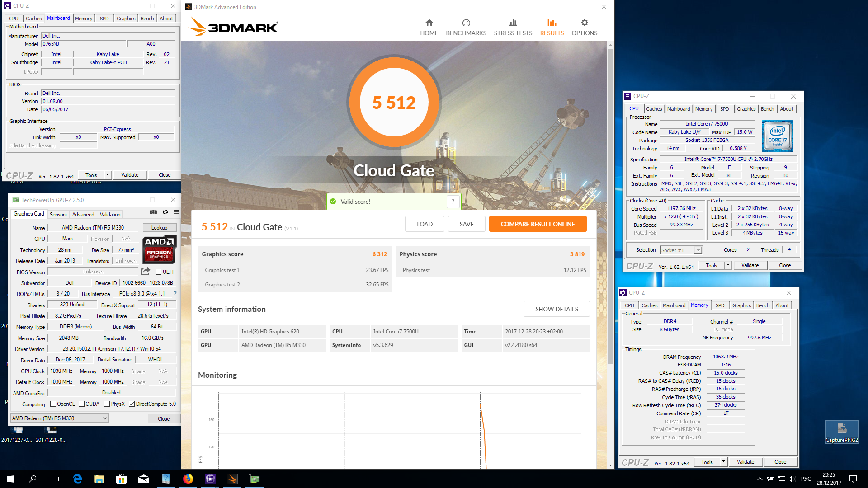Viewport: 868px width, 488px height.
Task: Open Microsoft Store from taskbar
Action: [122, 479]
